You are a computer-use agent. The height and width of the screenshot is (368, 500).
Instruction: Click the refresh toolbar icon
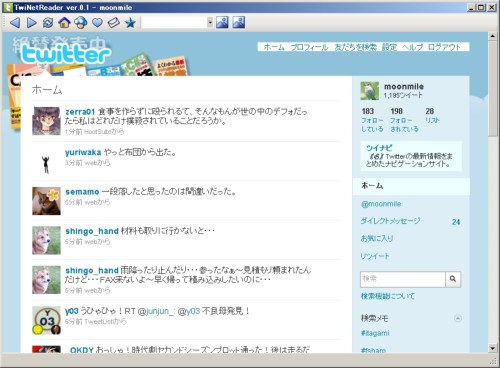(48, 23)
